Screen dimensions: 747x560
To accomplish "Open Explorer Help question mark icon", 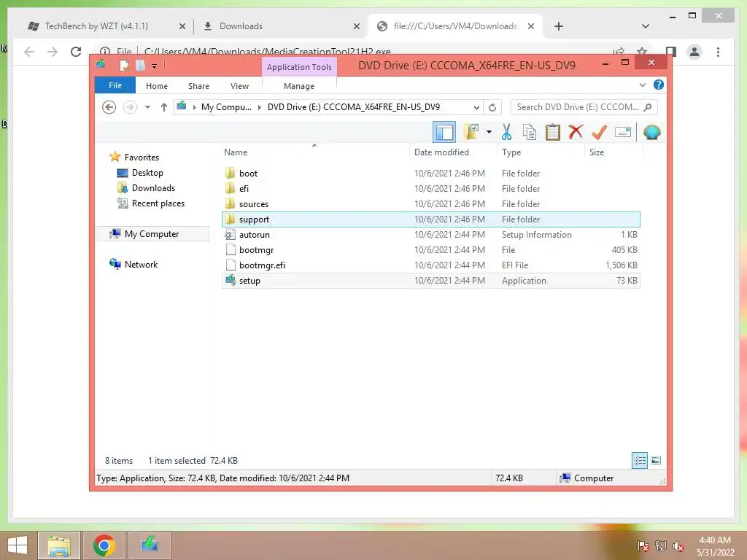I will 659,85.
